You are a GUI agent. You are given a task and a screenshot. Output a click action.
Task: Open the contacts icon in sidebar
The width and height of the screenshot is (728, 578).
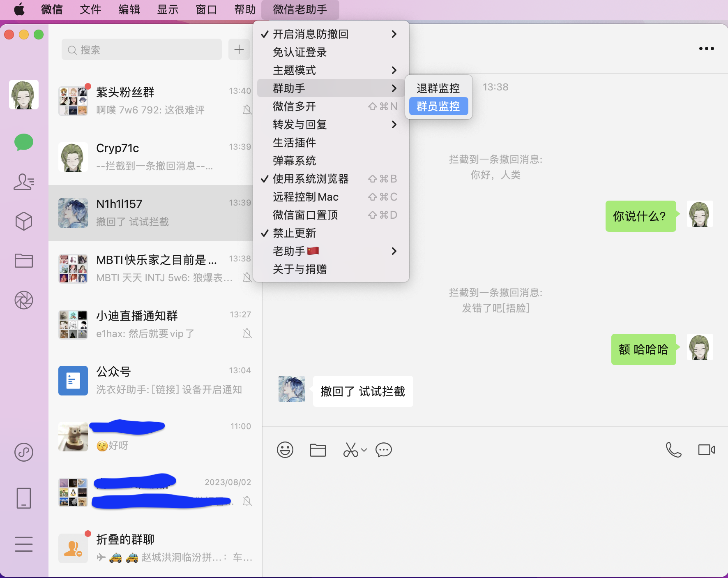coord(24,182)
